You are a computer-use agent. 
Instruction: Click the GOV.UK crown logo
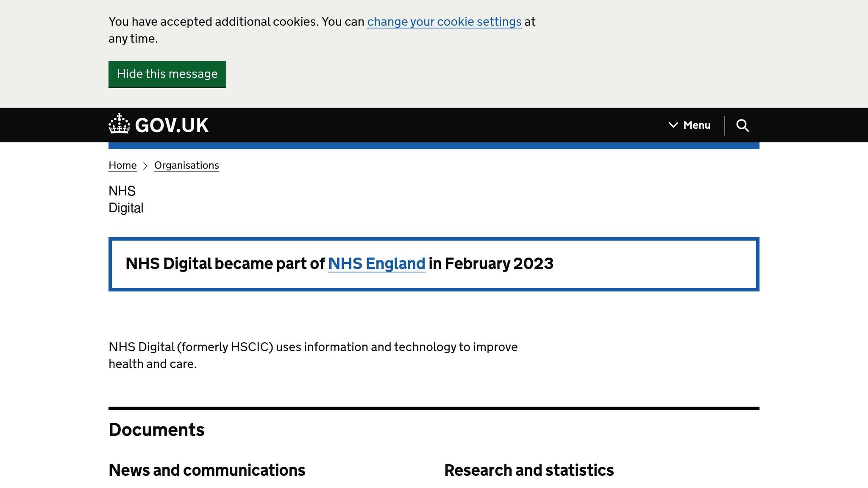pos(159,125)
